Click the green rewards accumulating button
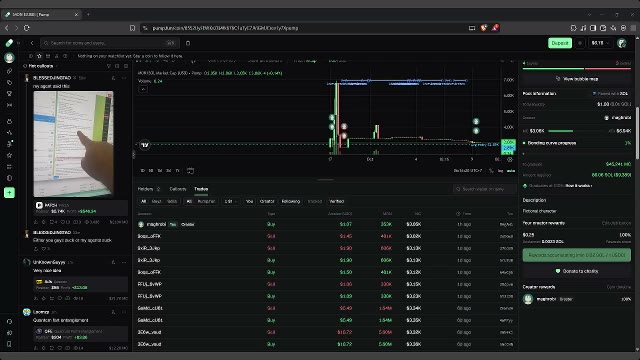Screen dimensions: 640x360 (576, 255)
